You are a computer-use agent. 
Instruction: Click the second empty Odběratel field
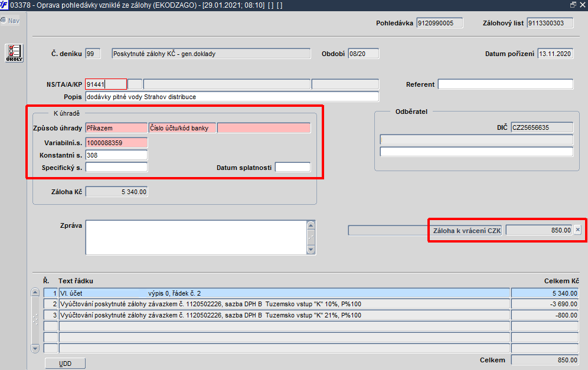point(476,152)
